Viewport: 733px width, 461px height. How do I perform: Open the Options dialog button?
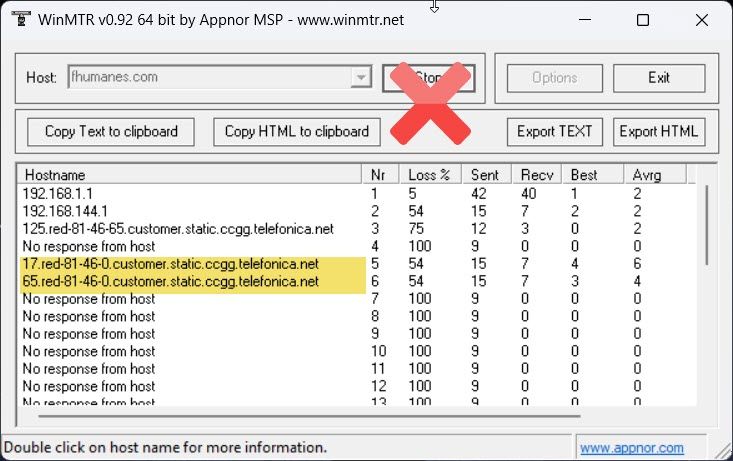(x=554, y=78)
